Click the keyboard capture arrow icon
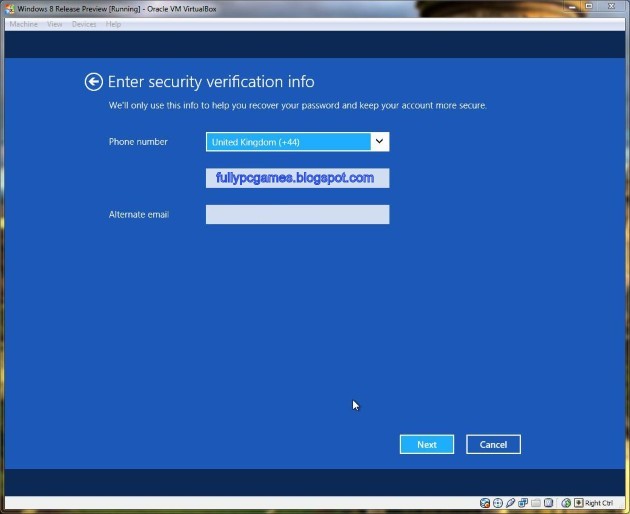 (579, 503)
